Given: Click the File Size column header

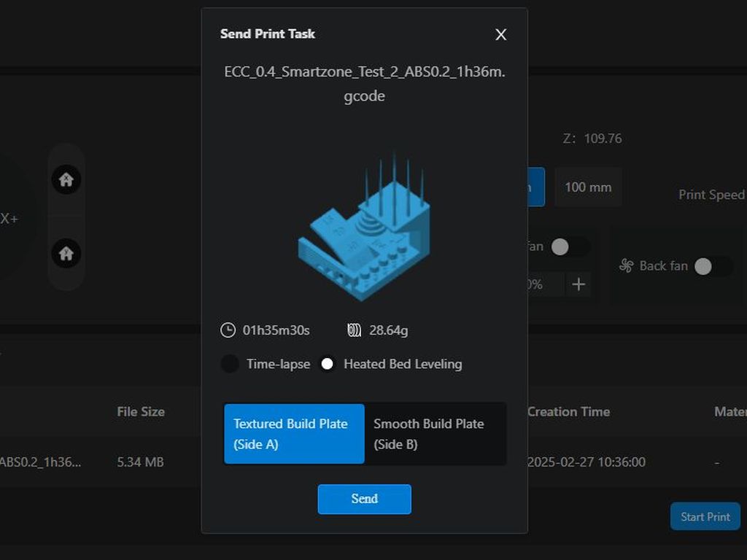Looking at the screenshot, I should pos(141,411).
